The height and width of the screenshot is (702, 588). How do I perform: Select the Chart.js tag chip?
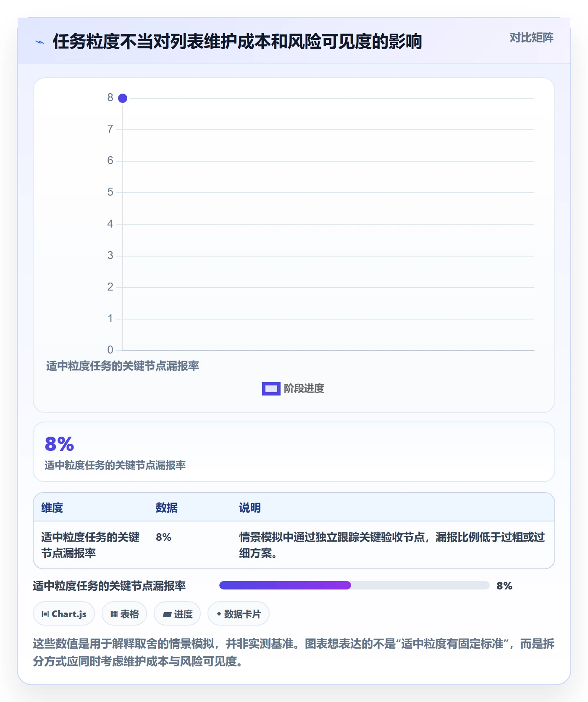coord(64,614)
